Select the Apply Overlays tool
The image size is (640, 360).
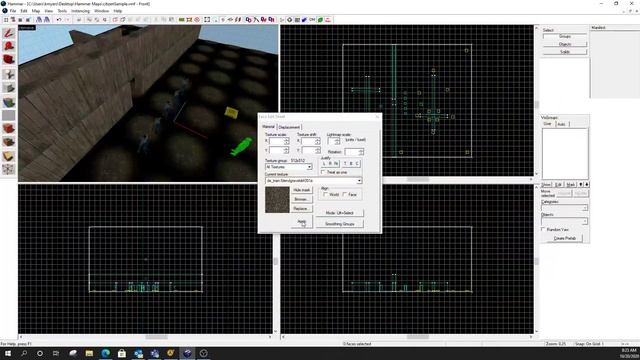tap(9, 142)
